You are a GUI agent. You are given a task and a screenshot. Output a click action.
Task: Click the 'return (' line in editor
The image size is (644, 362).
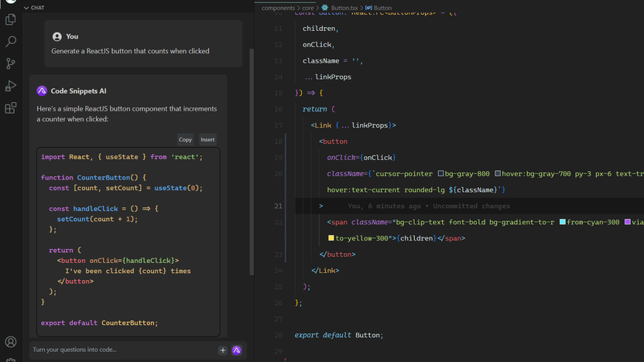click(319, 109)
